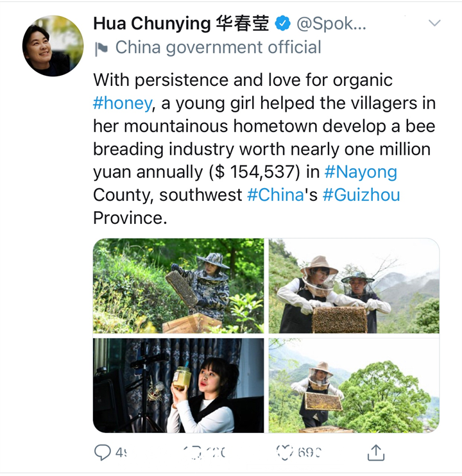The image size is (462, 476).
Task: Open the #Guizhou hashtag link
Action: click(361, 195)
